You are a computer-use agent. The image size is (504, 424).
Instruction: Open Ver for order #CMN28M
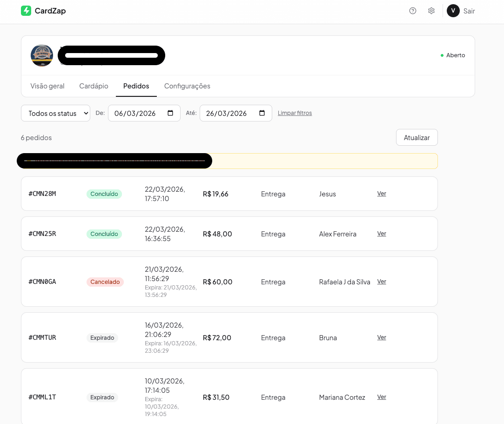(x=382, y=194)
